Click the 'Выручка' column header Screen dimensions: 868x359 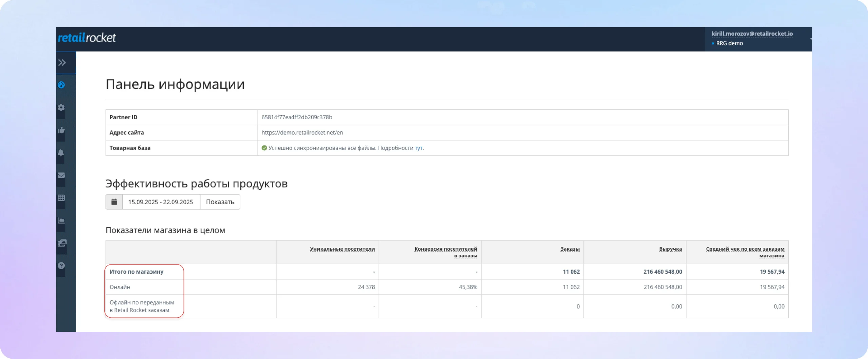tap(670, 249)
